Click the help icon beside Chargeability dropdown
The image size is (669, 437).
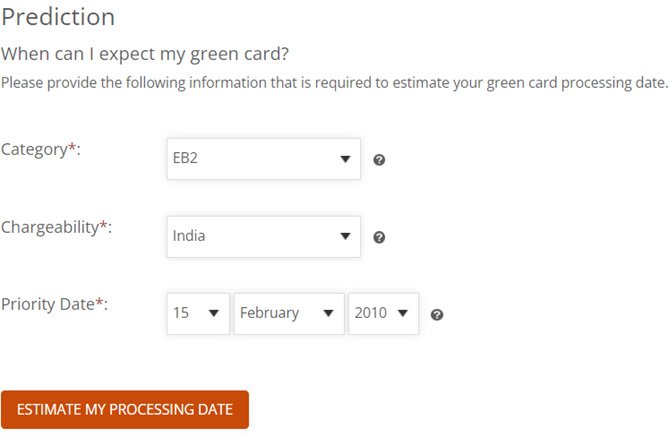(x=379, y=238)
